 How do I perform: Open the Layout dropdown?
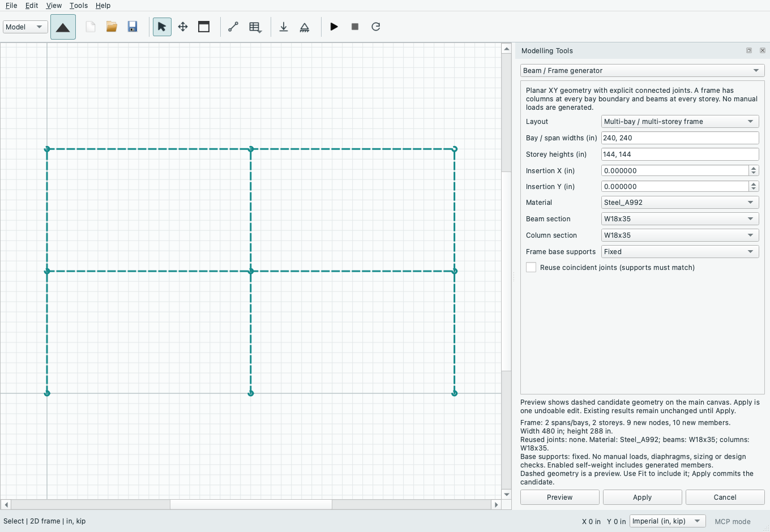point(680,122)
